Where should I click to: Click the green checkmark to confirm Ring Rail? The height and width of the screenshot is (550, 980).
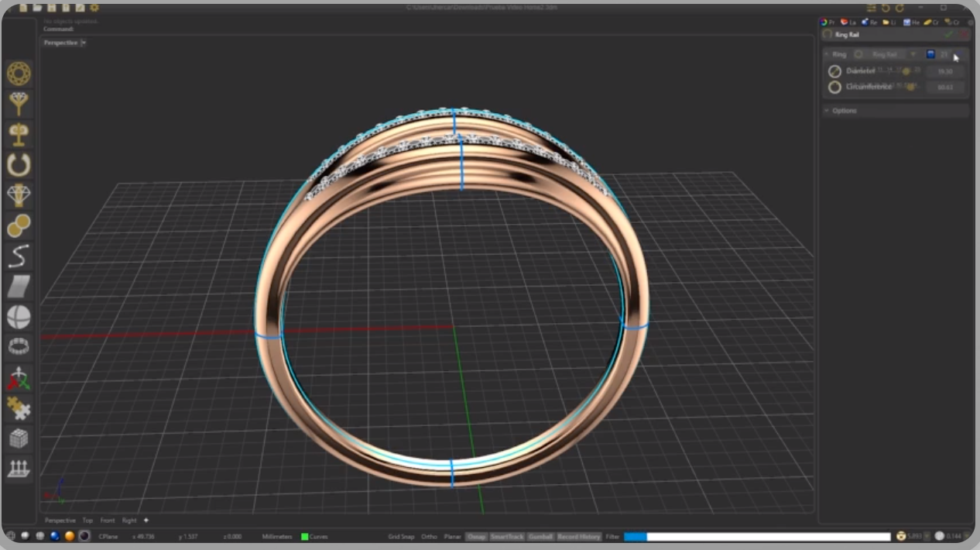pyautogui.click(x=949, y=35)
